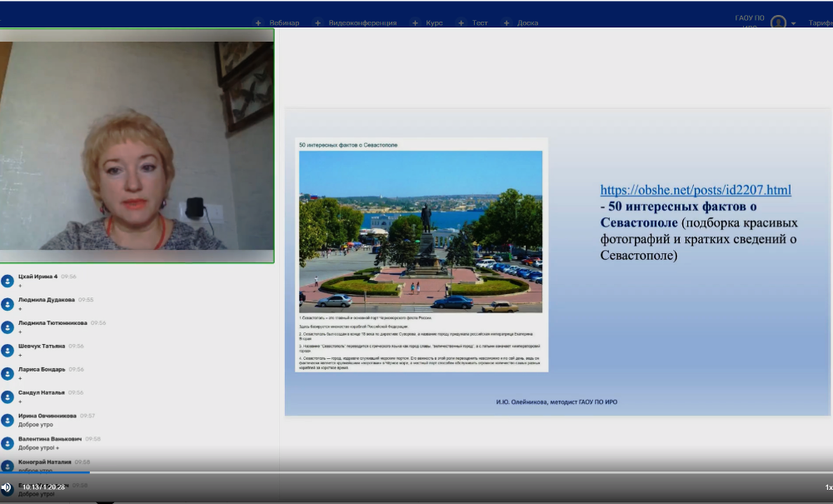The image size is (833, 504).
Task: Click timestamp 09:55 of Людмила Дудакова
Action: pyautogui.click(x=86, y=300)
